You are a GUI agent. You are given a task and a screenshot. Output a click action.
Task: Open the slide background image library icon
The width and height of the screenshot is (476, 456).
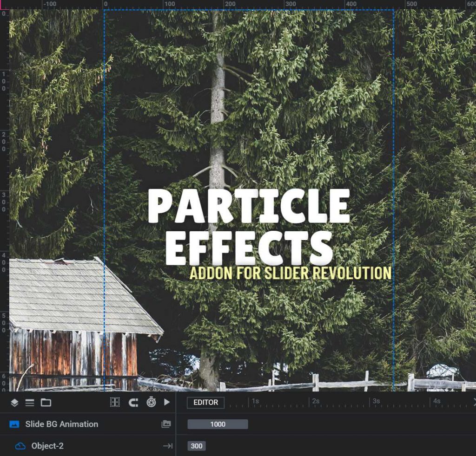click(166, 424)
